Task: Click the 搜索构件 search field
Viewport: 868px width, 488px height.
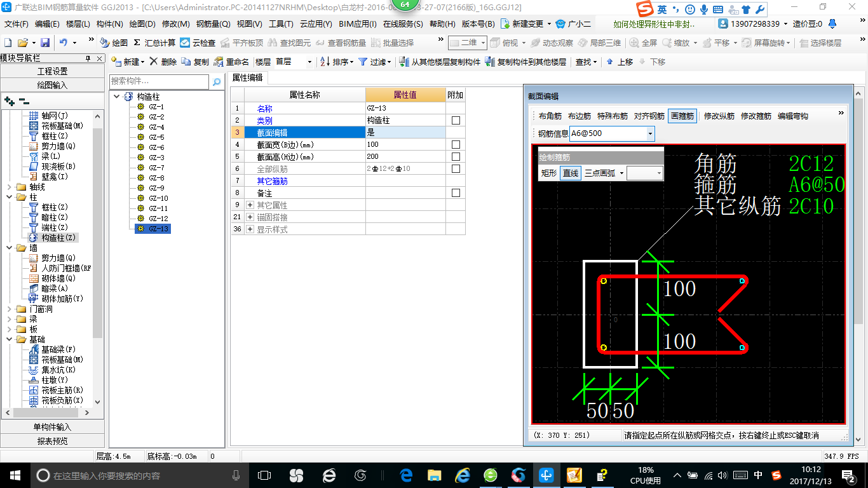Action: point(159,81)
